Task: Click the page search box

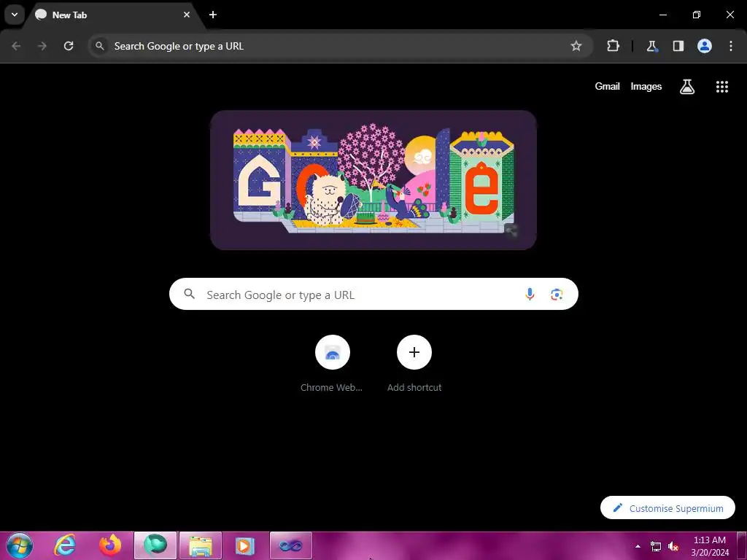Action: click(373, 295)
